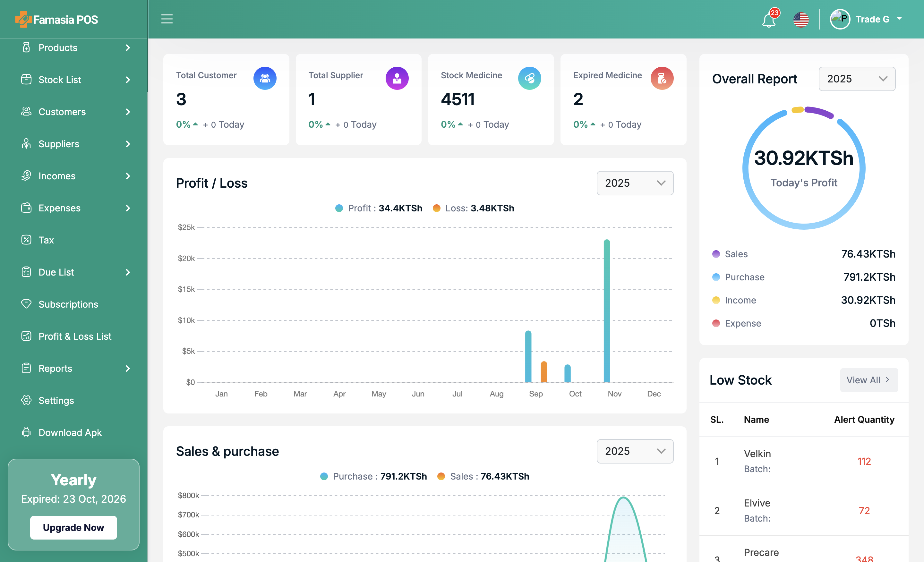
Task: Open the Profit / Loss year dropdown
Action: tap(635, 183)
